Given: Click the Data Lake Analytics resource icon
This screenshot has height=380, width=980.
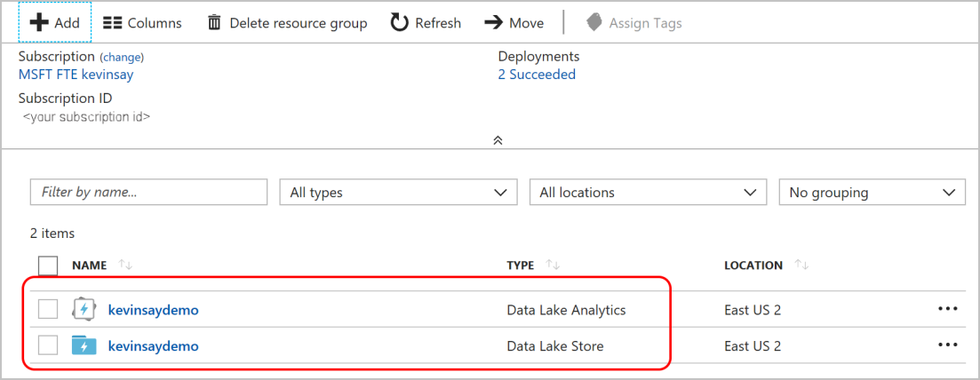Looking at the screenshot, I should (x=84, y=310).
